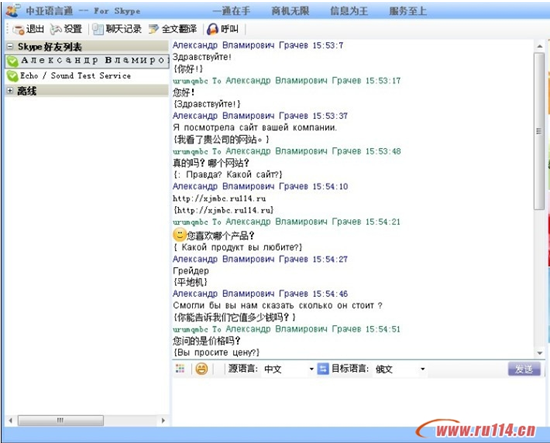Click the chat scrollbar down arrow
The width and height of the screenshot is (550, 443).
tap(539, 353)
